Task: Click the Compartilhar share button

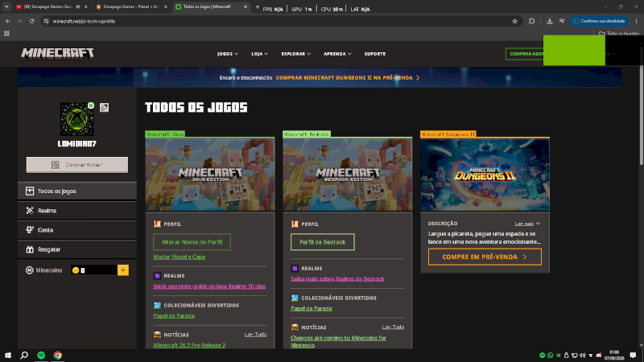Action: click(x=77, y=165)
